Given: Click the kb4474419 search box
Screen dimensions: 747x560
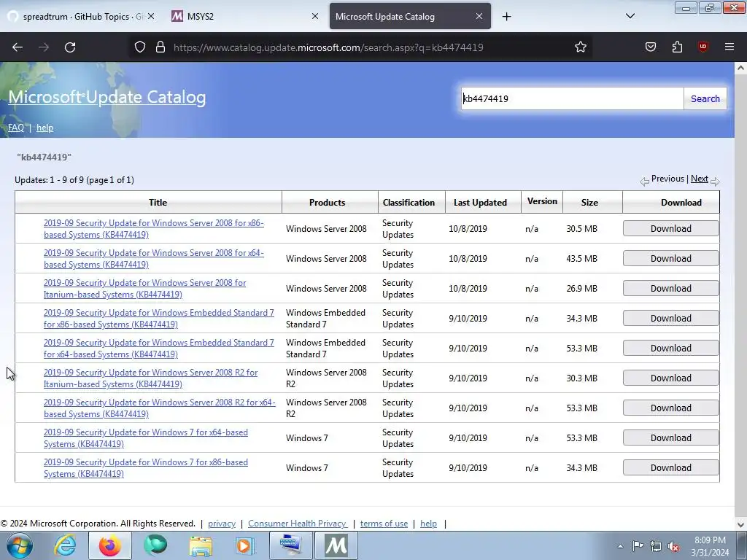Looking at the screenshot, I should coord(572,98).
